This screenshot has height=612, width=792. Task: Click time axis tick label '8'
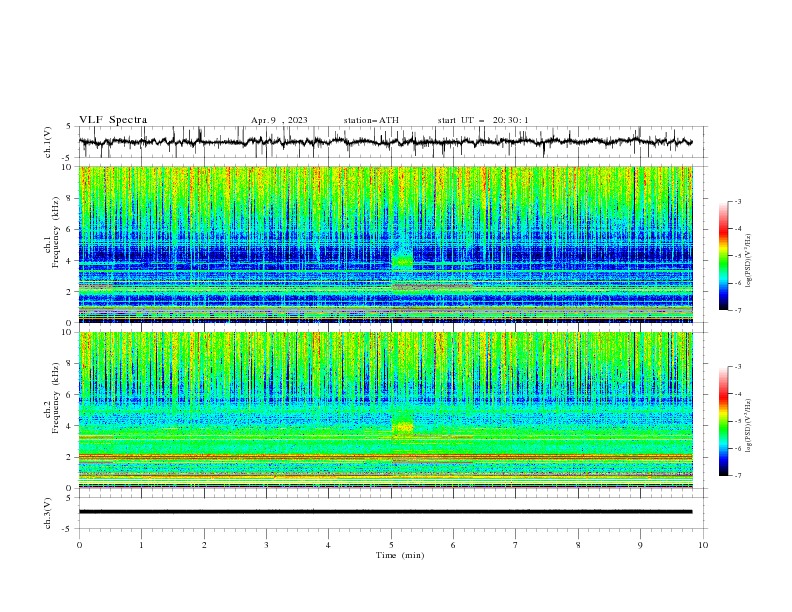point(578,545)
